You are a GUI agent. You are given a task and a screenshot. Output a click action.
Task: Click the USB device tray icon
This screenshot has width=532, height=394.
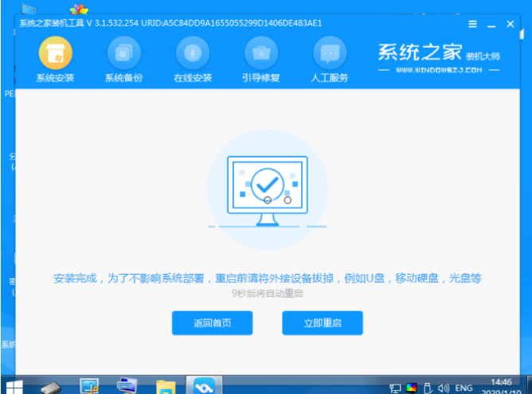(428, 388)
